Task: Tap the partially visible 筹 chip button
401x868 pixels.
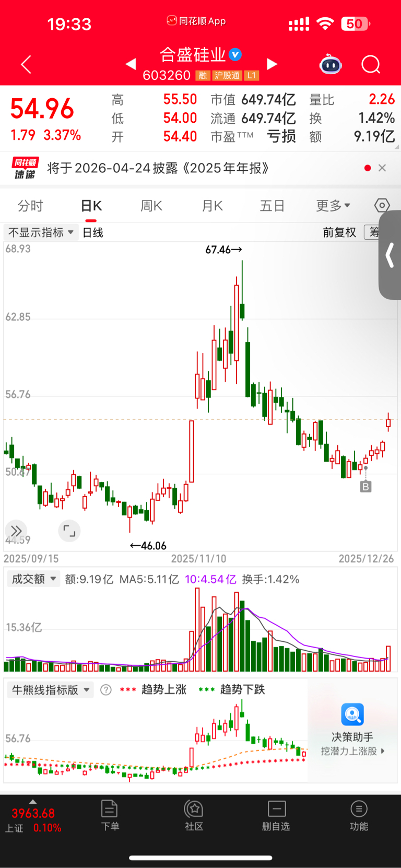Action: [372, 232]
